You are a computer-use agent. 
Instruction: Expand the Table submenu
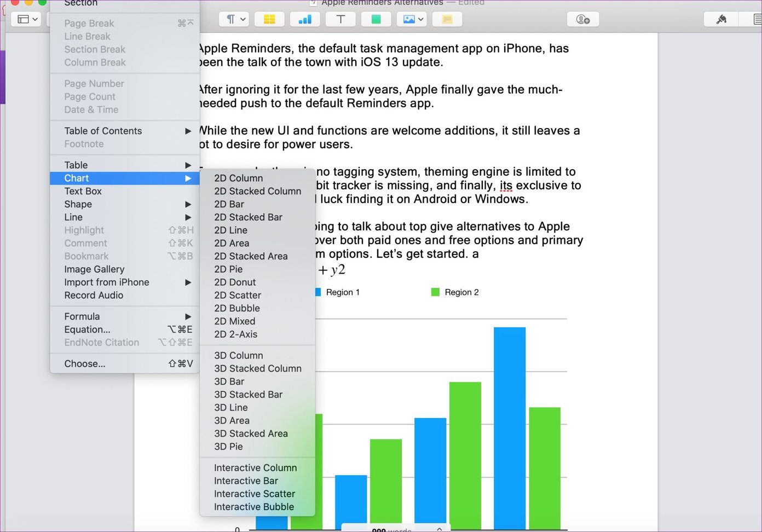(124, 165)
